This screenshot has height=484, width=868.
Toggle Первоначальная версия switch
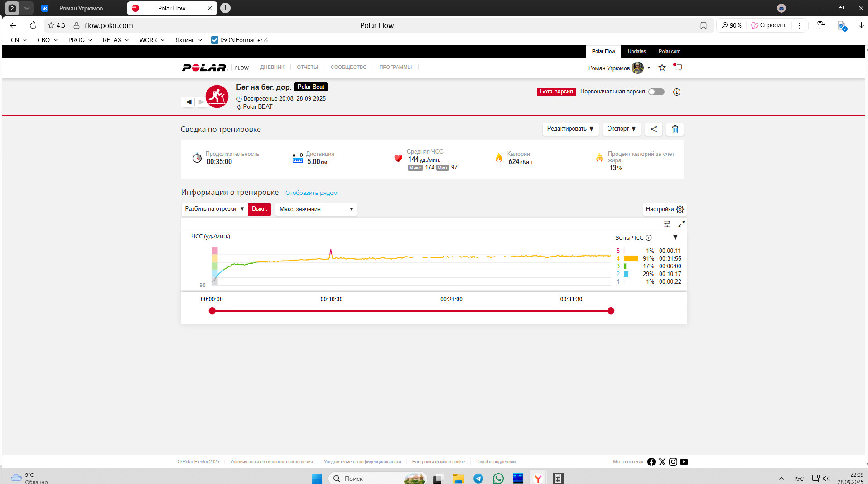tap(656, 92)
